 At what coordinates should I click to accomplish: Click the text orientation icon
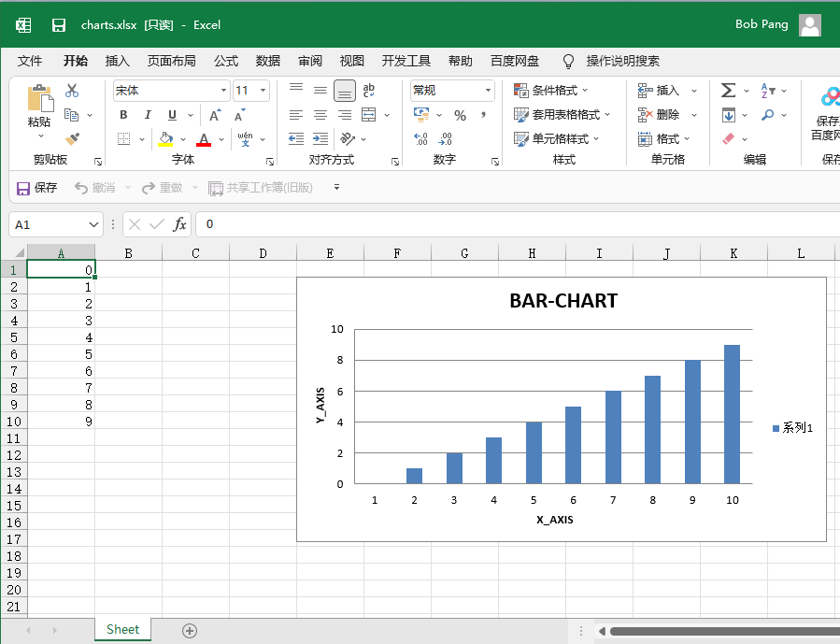click(x=348, y=139)
